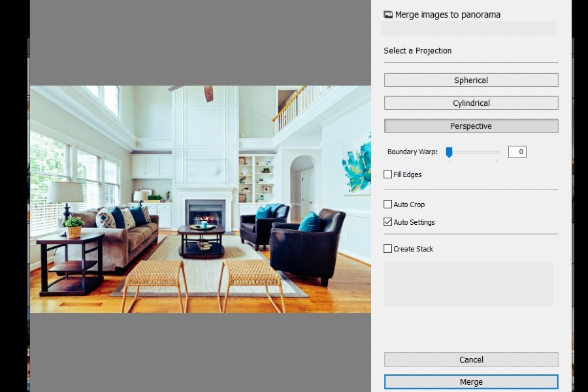Uncheck the Auto Settings checkbox
Viewport: 588px width, 392px height.
click(387, 222)
